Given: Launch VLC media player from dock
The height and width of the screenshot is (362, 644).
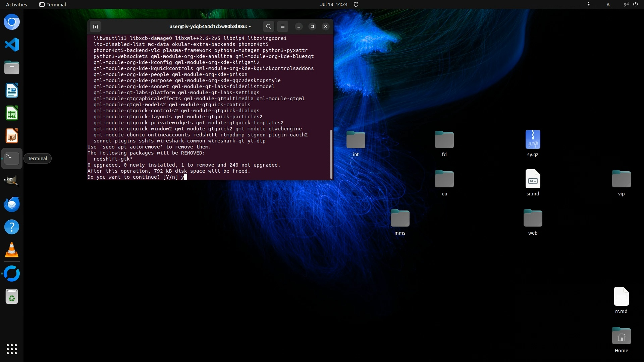Looking at the screenshot, I should [12, 250].
